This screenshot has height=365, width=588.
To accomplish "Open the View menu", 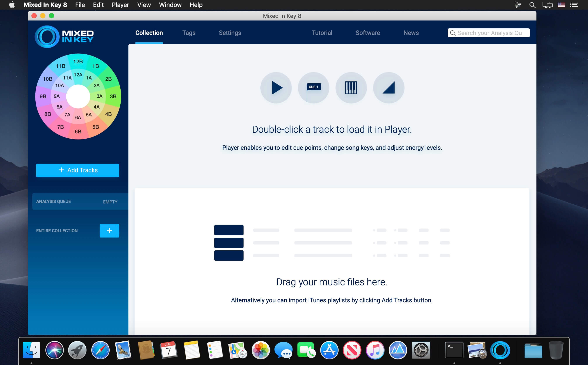I will coord(144,5).
